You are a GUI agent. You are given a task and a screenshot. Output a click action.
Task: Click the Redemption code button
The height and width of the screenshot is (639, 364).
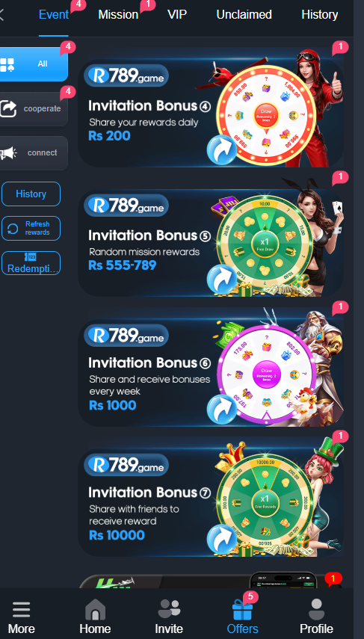31,263
